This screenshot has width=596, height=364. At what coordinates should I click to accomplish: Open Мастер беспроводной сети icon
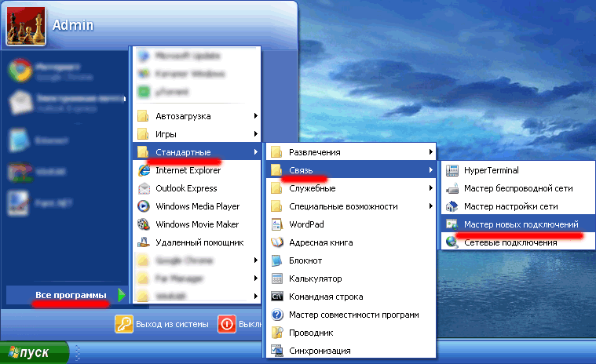point(452,188)
